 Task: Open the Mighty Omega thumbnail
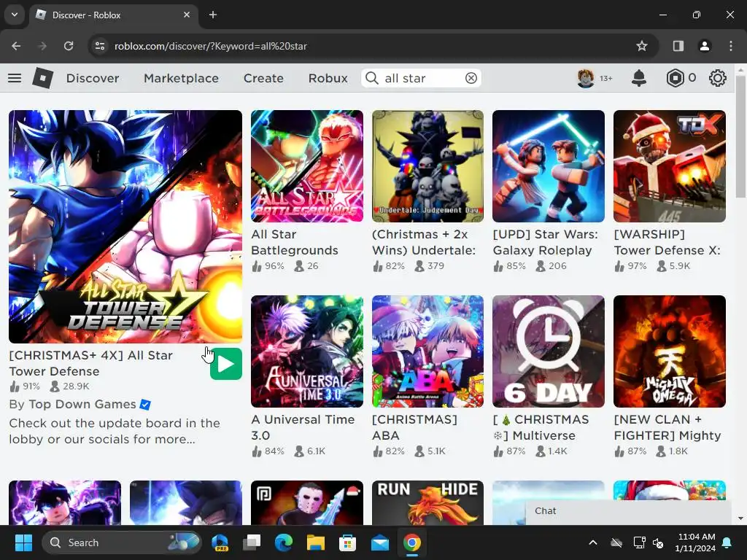(x=670, y=351)
